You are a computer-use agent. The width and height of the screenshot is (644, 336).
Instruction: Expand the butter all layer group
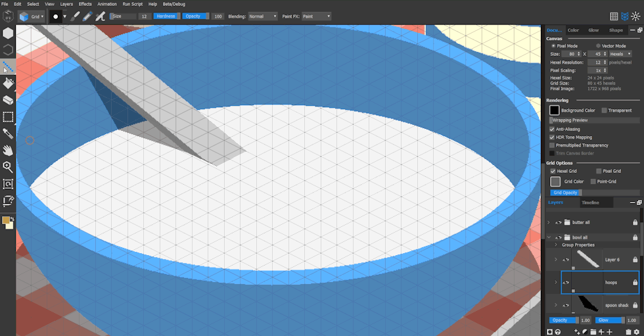(549, 222)
